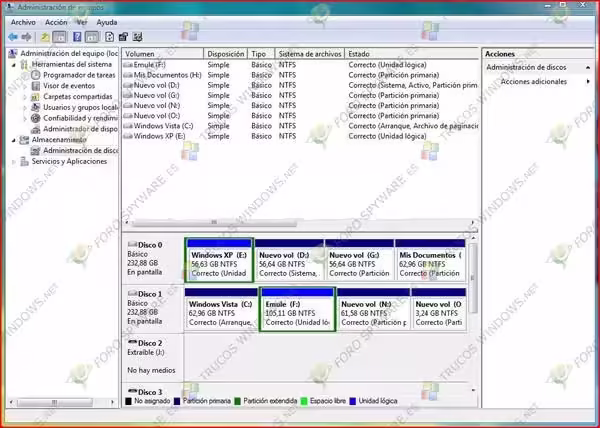Select Administración de discos in the tree
Screen dimensions: 600x428
(x=80, y=150)
